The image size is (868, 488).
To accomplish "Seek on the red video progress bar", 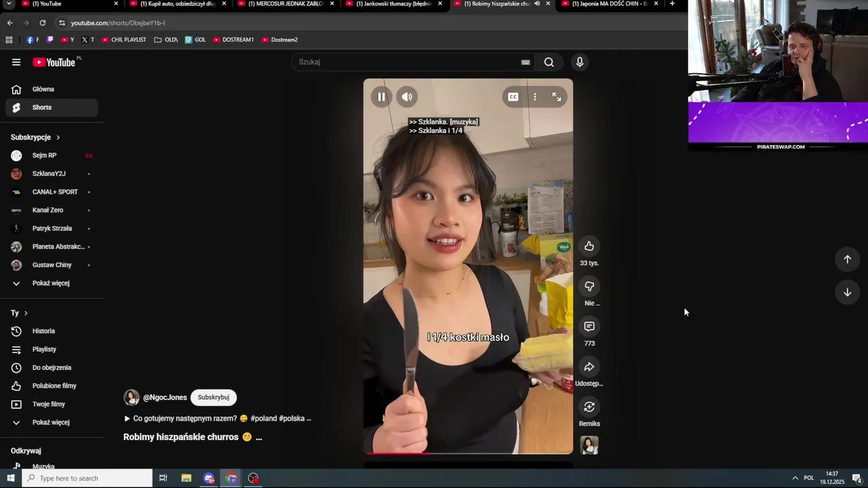I will (468, 453).
